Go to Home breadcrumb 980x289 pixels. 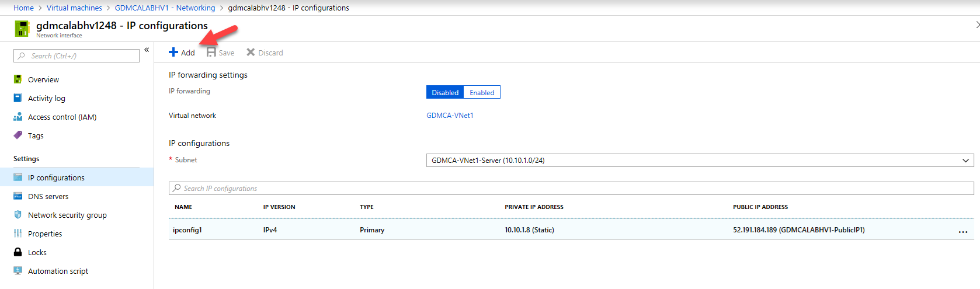tap(23, 8)
